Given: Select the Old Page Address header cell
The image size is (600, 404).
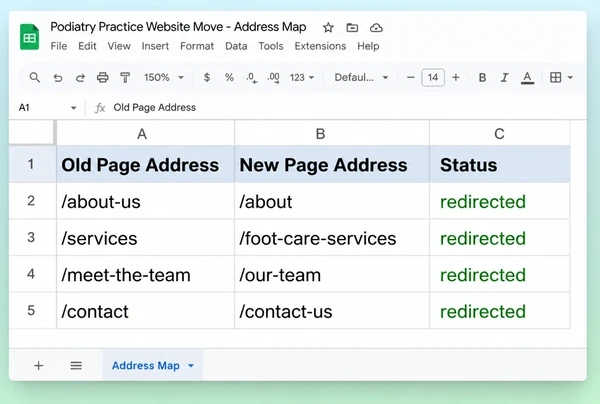Looking at the screenshot, I should 145,164.
